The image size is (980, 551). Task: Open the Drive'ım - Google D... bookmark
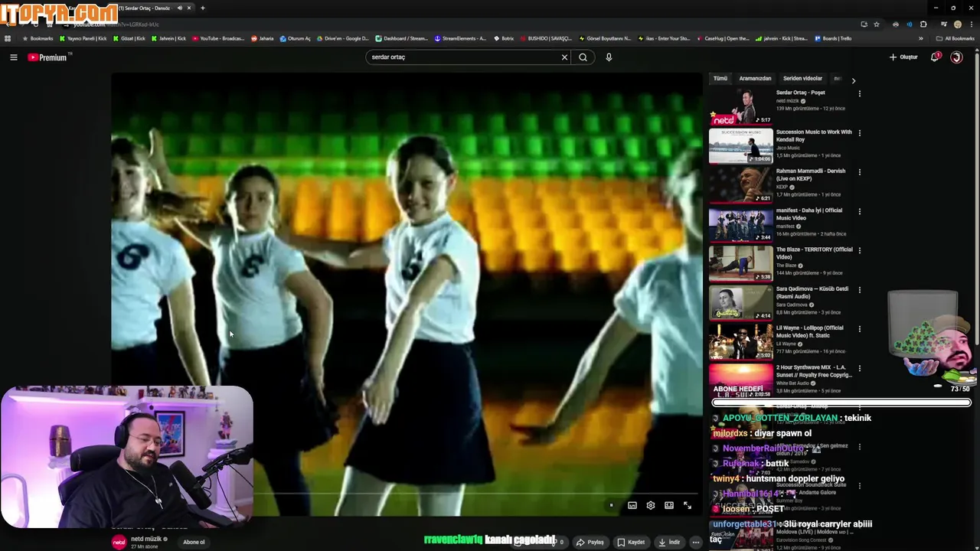[342, 38]
